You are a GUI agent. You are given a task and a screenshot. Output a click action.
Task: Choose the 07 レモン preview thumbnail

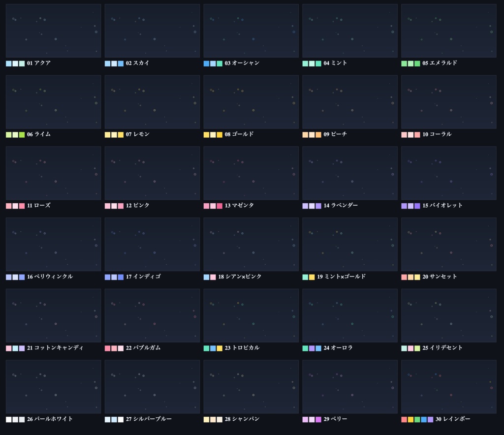tap(153, 102)
